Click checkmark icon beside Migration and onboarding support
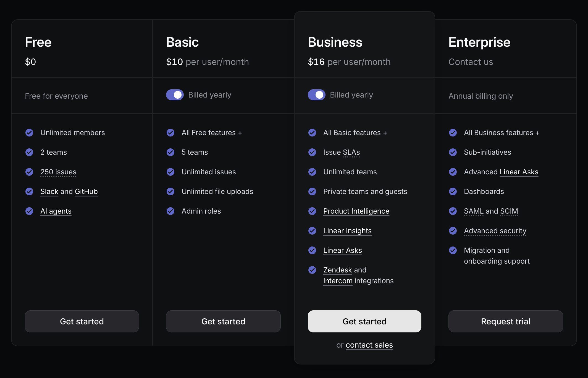Screen dimensions: 588x378 click(453, 250)
